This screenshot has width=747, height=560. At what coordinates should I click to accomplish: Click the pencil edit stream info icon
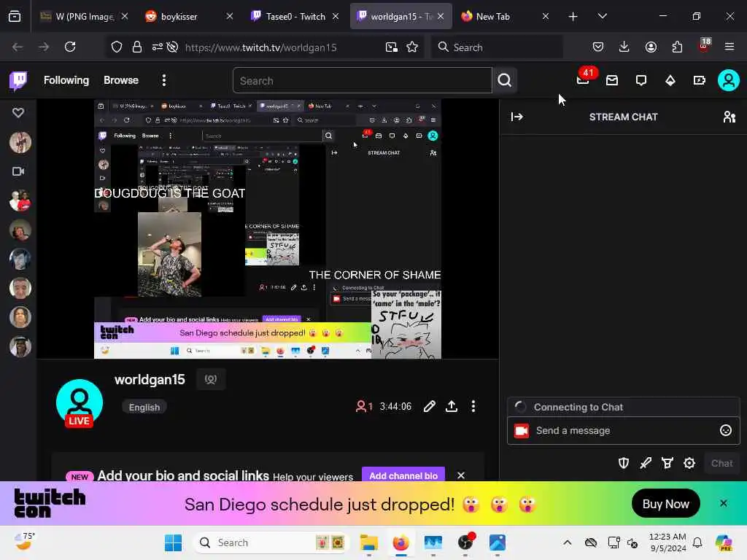click(x=429, y=406)
